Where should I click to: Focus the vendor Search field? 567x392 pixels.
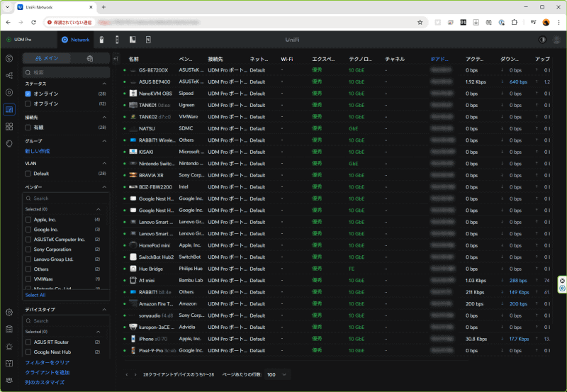point(66,198)
